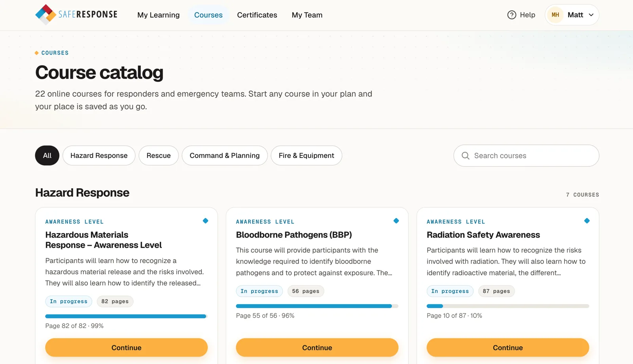Click the Hazard Response section heading
This screenshot has width=633, height=364.
pos(82,193)
